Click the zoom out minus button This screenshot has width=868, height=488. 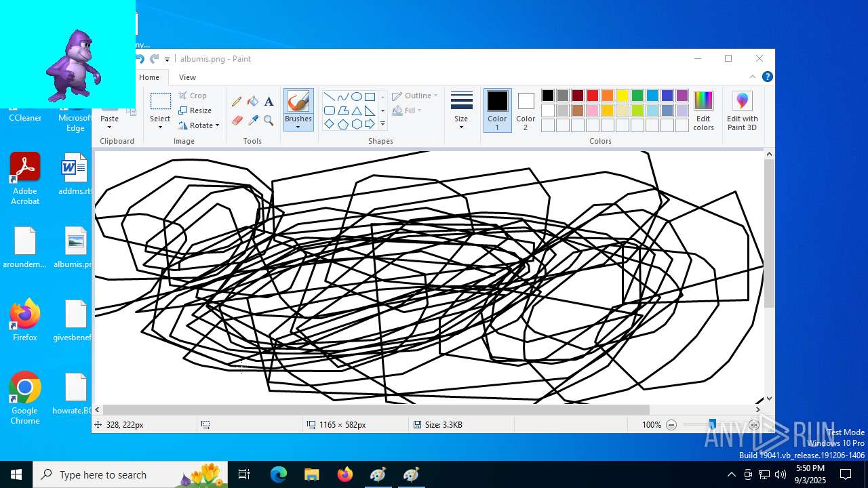point(671,425)
